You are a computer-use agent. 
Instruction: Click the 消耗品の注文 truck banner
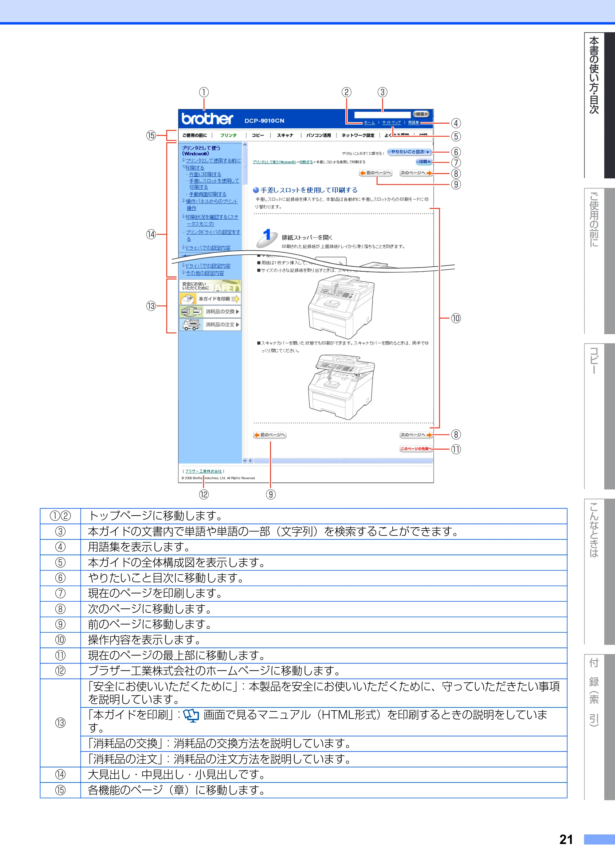pyautogui.click(x=210, y=325)
